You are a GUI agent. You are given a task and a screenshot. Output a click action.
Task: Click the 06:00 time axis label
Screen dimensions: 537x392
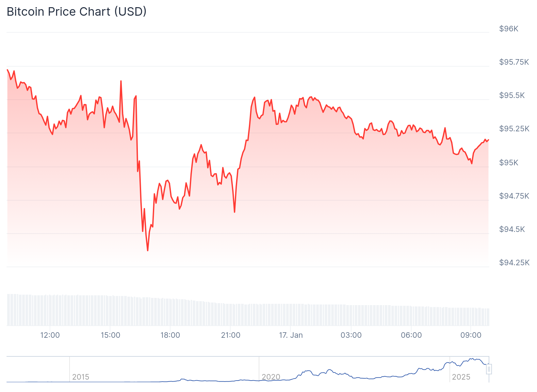[411, 335]
